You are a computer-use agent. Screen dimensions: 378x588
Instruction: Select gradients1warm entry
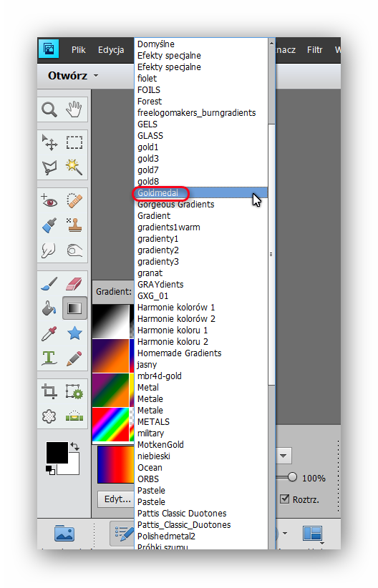pos(201,227)
